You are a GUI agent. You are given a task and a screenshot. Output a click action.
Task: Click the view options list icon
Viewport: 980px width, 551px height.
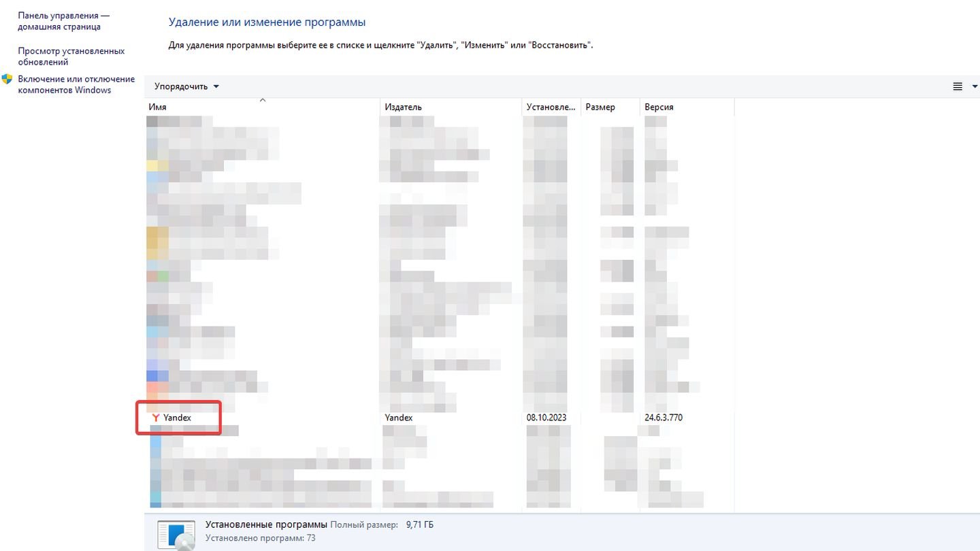958,86
